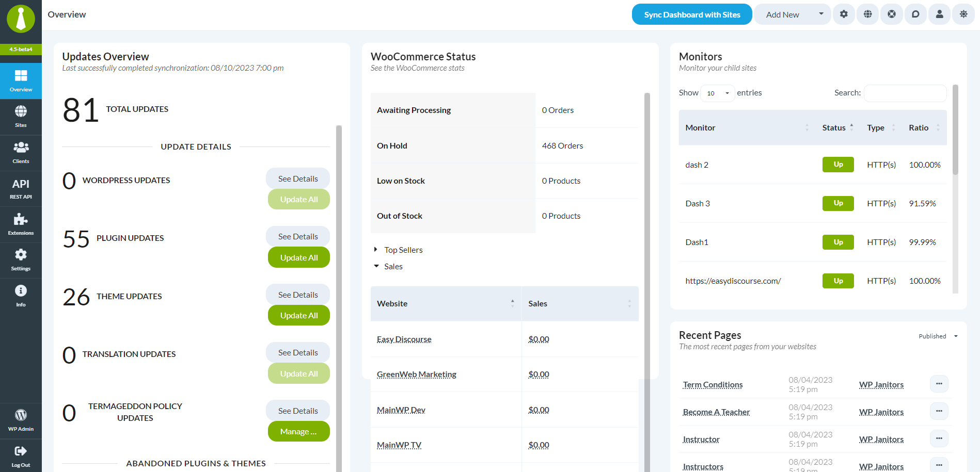Open the Sites section in sidebar
Screen dimensions: 980x472
tap(21, 117)
